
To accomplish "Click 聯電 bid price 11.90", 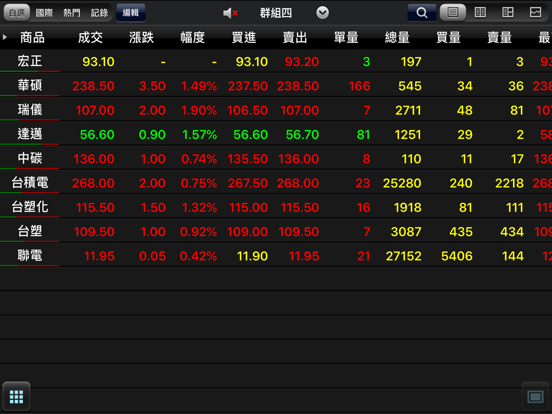I will [x=252, y=256].
